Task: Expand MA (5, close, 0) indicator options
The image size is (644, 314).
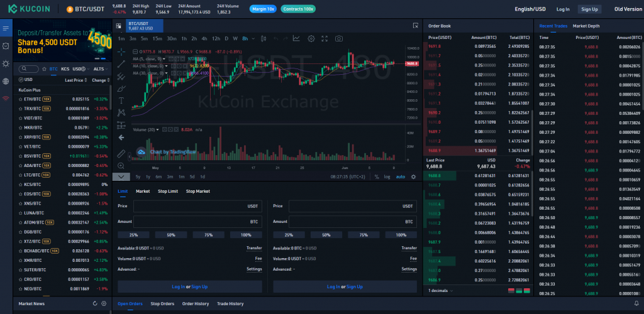Action: [x=165, y=59]
